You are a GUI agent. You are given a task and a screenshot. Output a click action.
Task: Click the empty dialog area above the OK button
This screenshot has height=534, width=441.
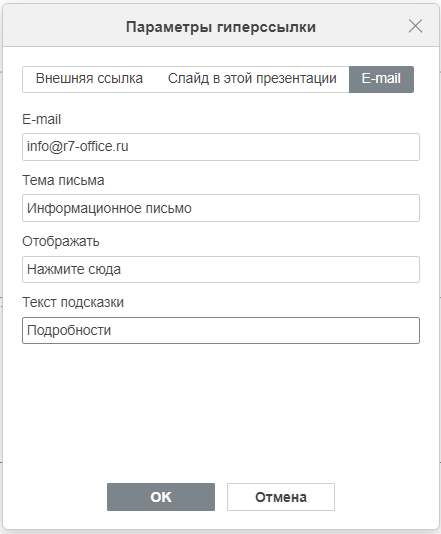click(x=221, y=412)
